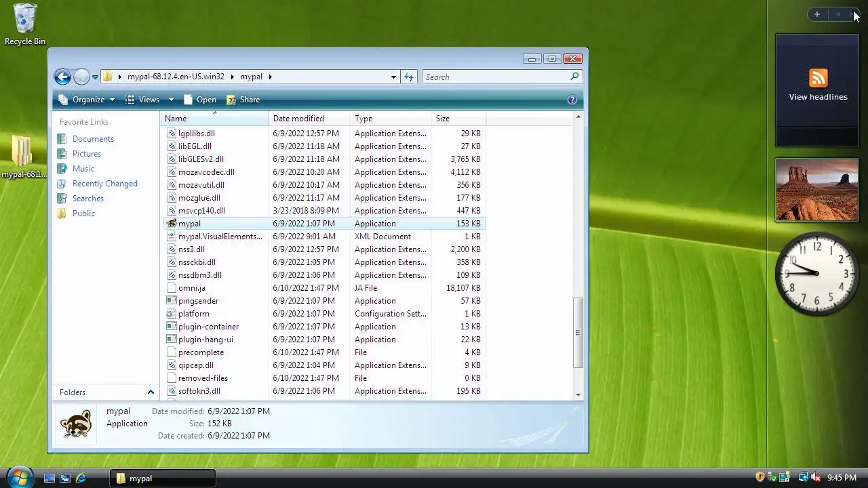Click the 9:45 PM taskbar clock

[842, 478]
